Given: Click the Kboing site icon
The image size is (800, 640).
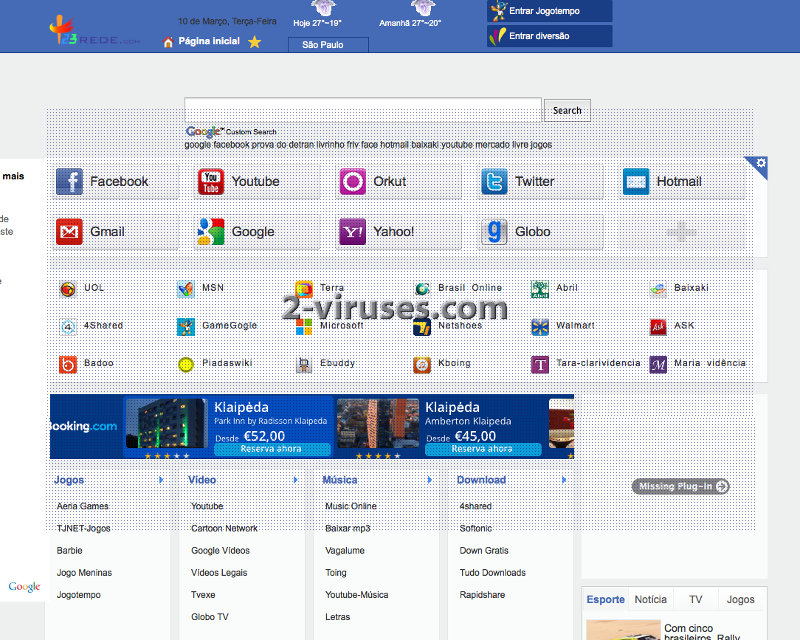Looking at the screenshot, I should (422, 364).
